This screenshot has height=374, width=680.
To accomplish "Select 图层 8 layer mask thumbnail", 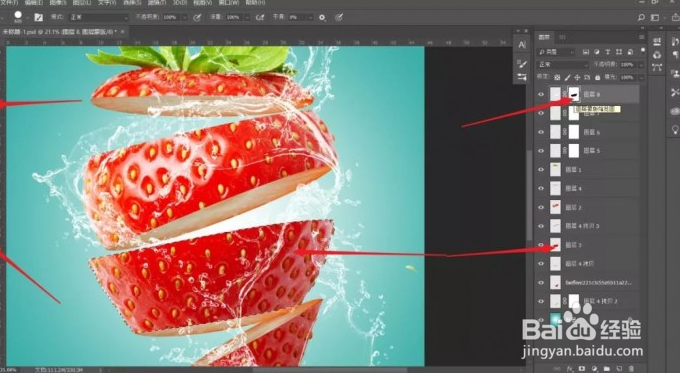I will 574,94.
